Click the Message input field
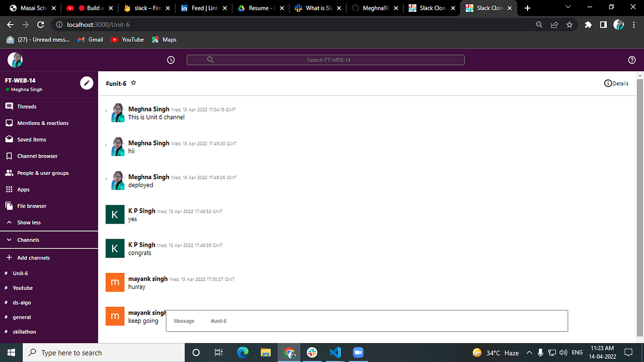This screenshot has width=644, height=362. 367,321
